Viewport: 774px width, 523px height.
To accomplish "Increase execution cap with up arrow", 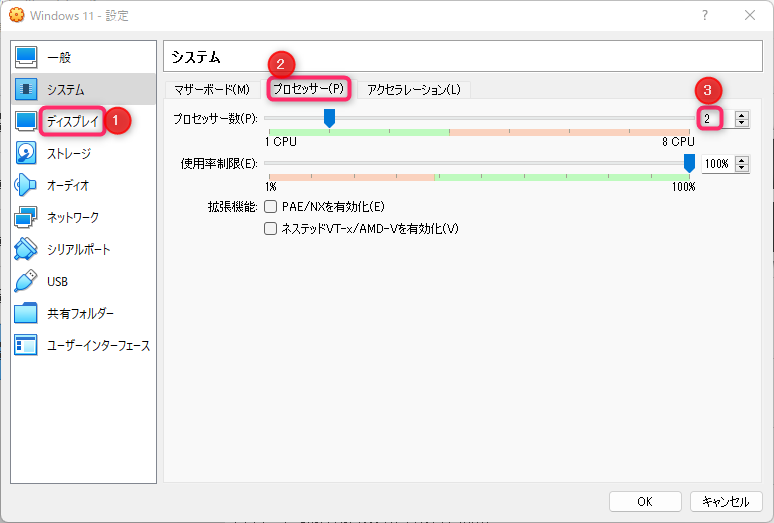I will (741, 160).
